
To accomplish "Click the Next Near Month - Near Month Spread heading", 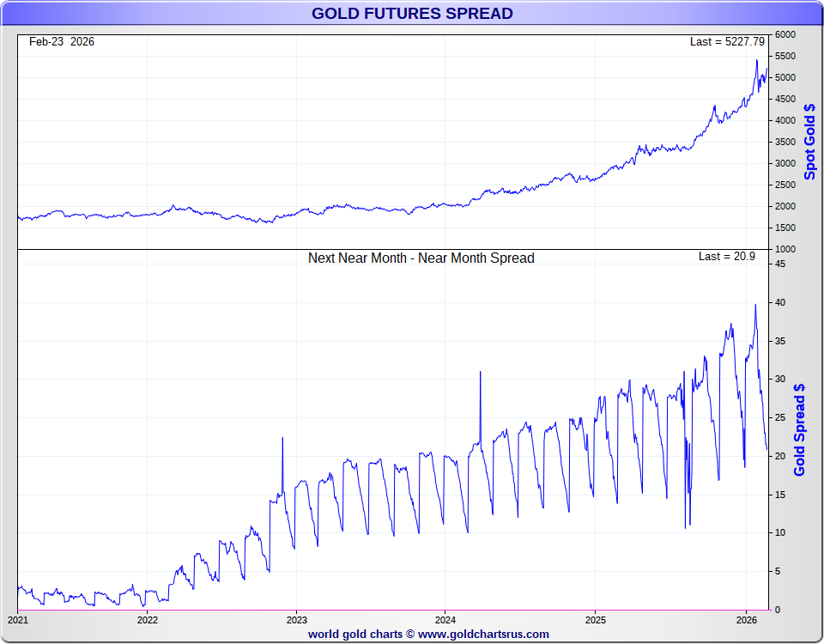I will point(421,258).
